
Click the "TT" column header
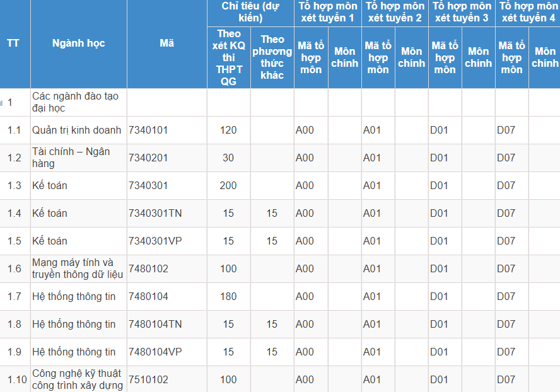pyautogui.click(x=13, y=43)
